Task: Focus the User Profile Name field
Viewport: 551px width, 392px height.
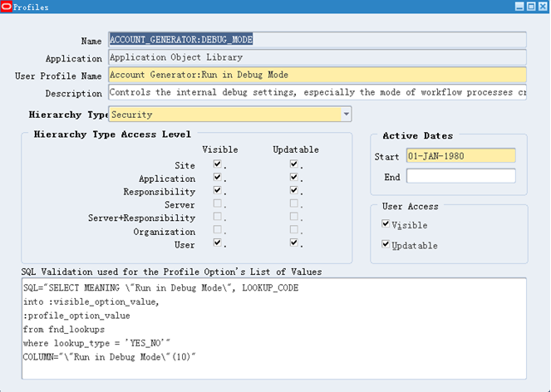Action: point(317,75)
